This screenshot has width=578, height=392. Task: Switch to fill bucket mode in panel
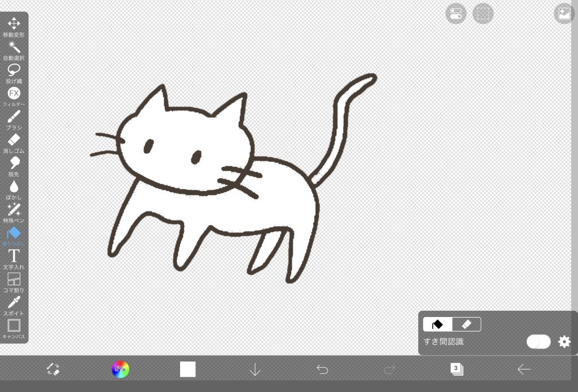[437, 324]
